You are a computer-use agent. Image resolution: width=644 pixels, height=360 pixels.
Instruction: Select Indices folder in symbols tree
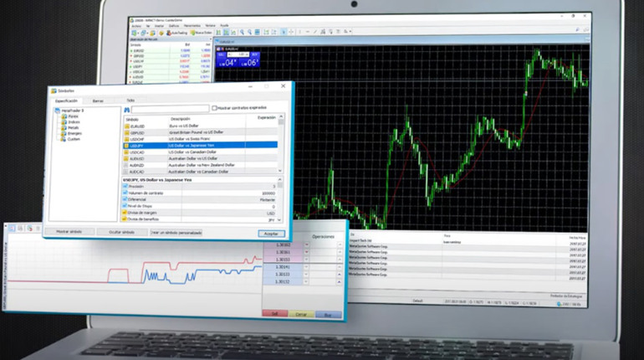point(70,122)
